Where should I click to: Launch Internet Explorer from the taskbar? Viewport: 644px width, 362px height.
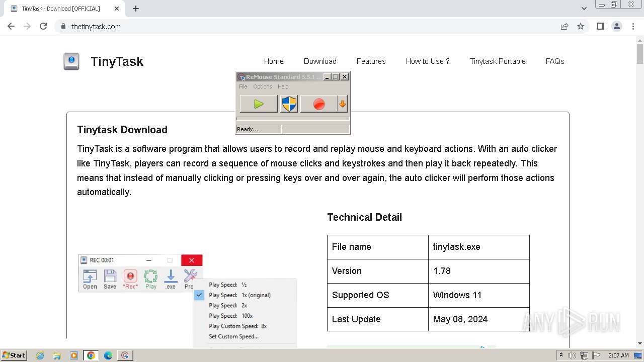click(x=40, y=355)
